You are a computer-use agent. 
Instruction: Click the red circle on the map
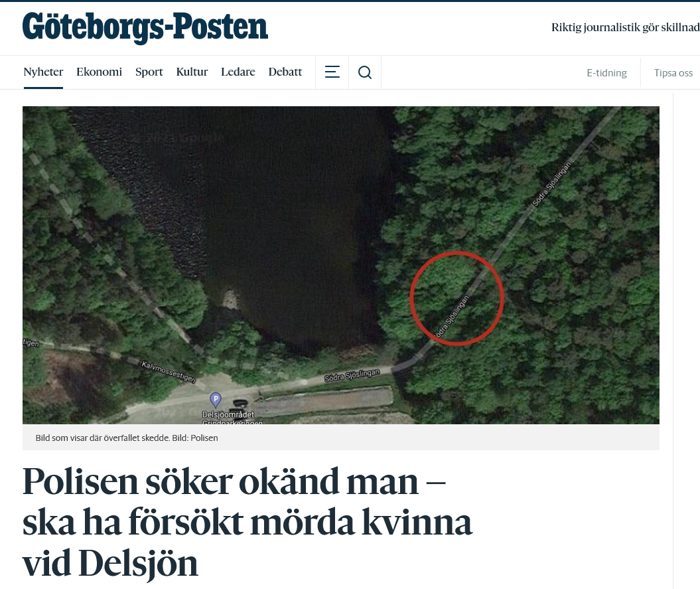[x=456, y=298]
